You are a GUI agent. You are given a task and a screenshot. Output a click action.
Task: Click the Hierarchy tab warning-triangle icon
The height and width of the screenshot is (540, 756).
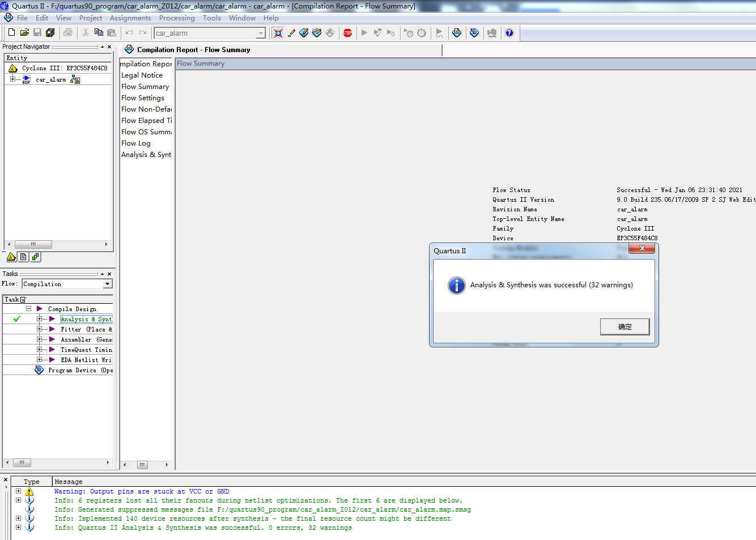coord(11,257)
